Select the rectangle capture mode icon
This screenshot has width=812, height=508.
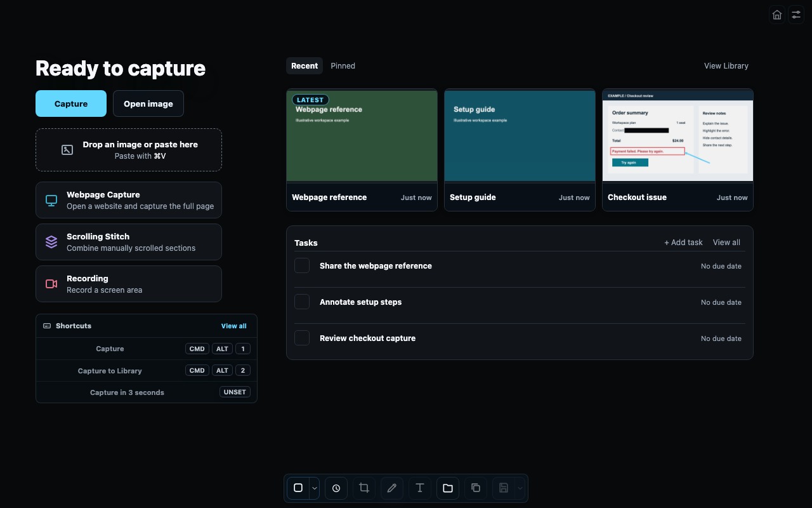click(298, 488)
